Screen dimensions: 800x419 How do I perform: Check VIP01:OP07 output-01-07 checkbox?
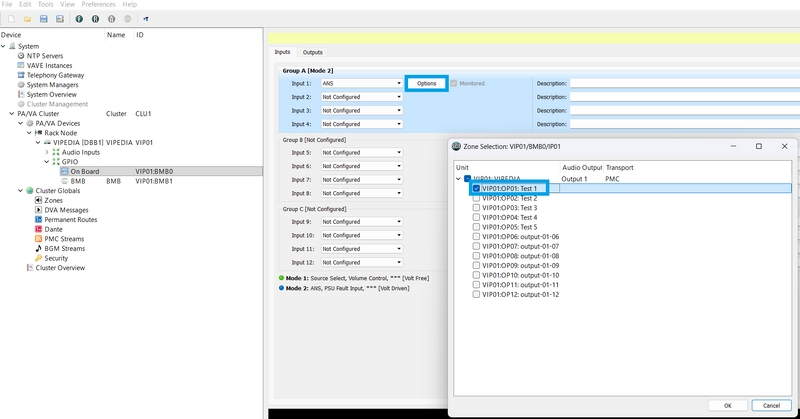click(x=476, y=247)
